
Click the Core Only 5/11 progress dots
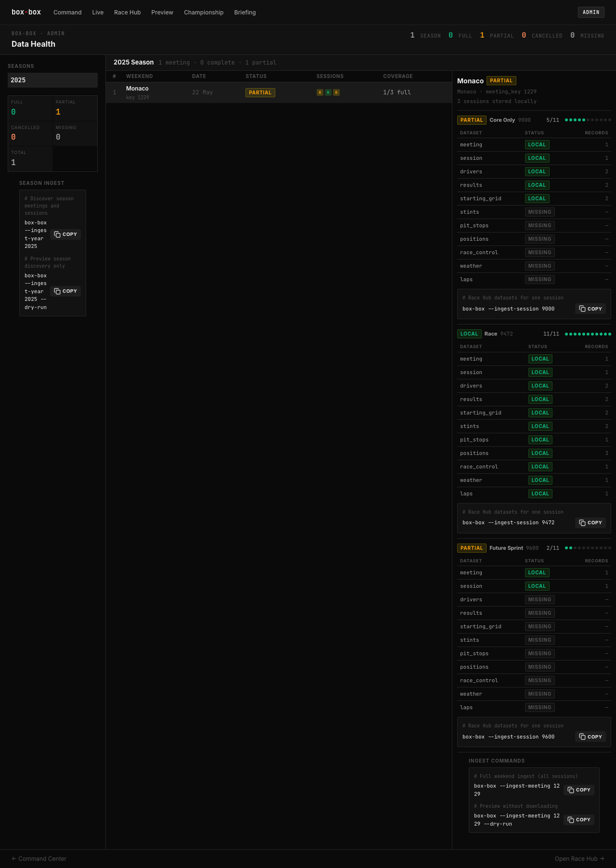588,120
